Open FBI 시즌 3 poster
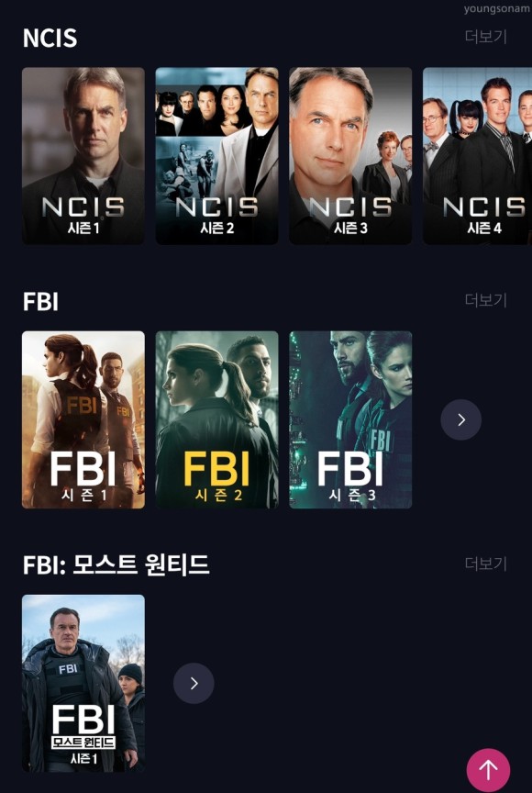532x793 pixels. coord(350,419)
